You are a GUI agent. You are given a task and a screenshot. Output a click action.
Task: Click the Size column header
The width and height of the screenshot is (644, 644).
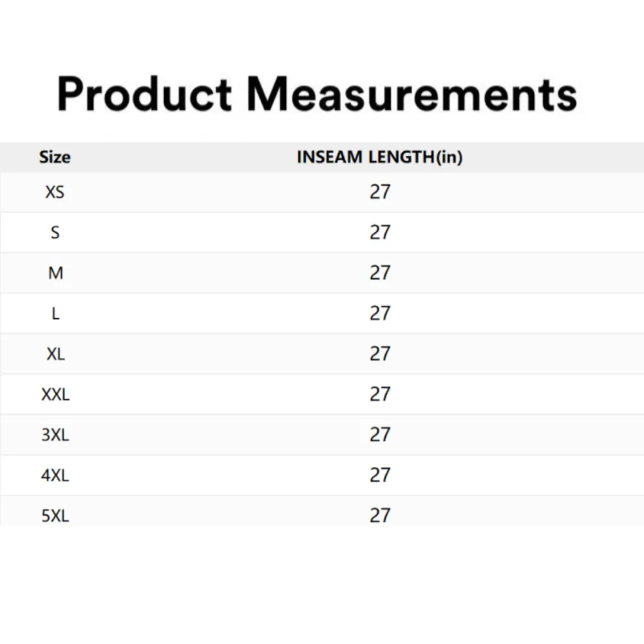pos(55,157)
